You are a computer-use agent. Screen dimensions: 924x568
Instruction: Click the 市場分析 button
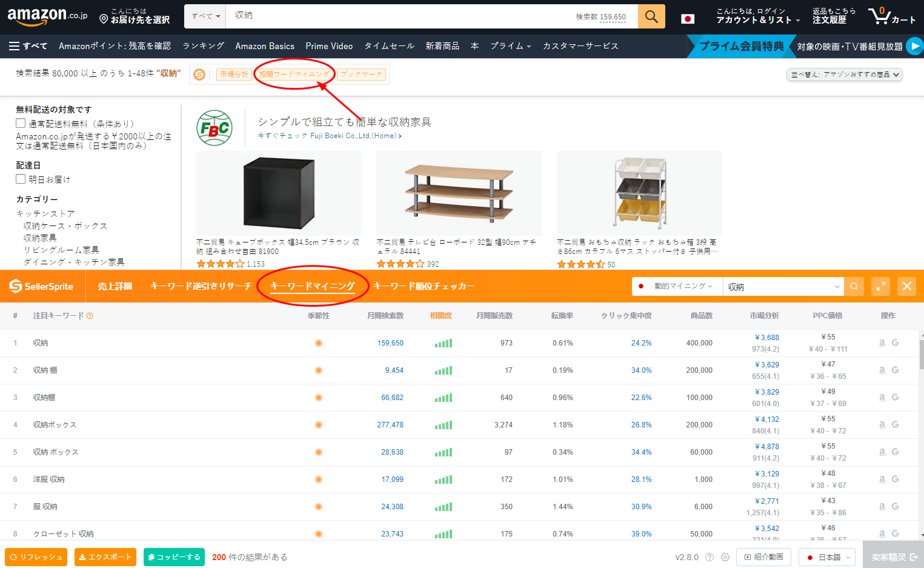234,75
